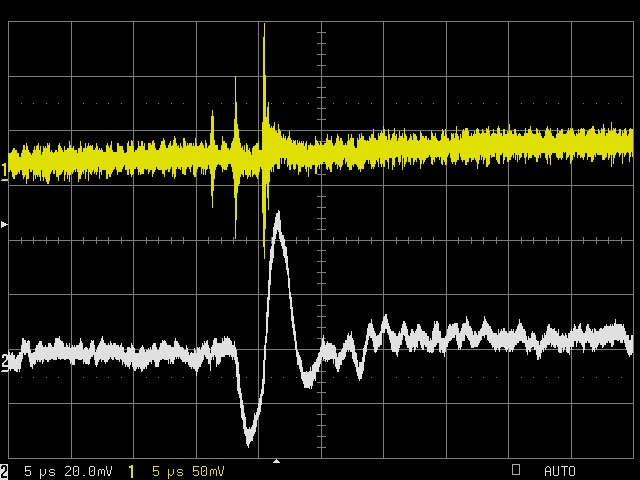This screenshot has height=480, width=640.
Task: Select the channel 2 indicator in status bar
Action: (x=4, y=471)
